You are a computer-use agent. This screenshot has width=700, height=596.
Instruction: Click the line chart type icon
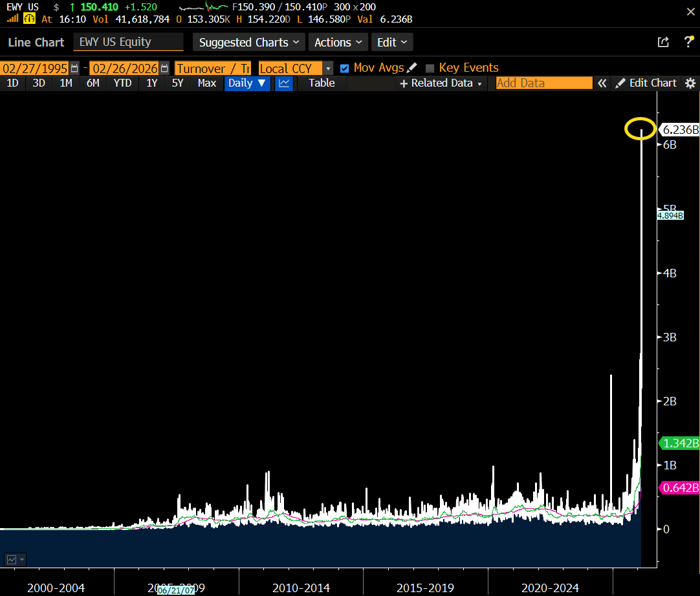point(283,83)
